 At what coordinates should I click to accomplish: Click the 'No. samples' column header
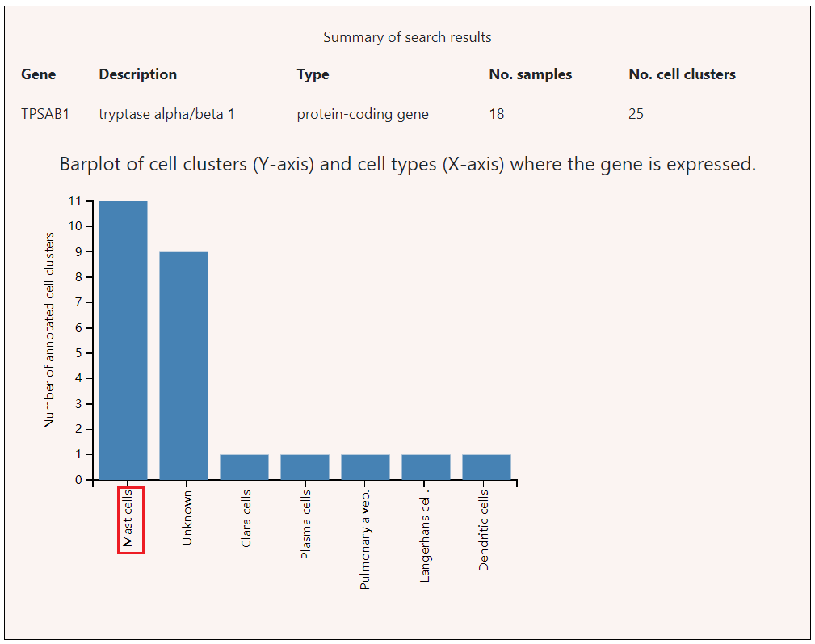[x=530, y=74]
